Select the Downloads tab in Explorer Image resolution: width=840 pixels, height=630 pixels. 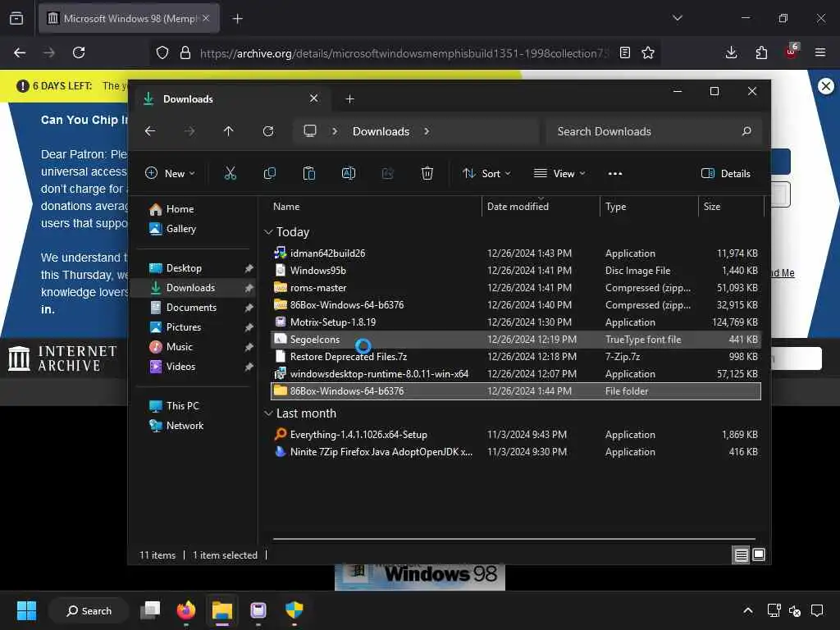pyautogui.click(x=232, y=99)
